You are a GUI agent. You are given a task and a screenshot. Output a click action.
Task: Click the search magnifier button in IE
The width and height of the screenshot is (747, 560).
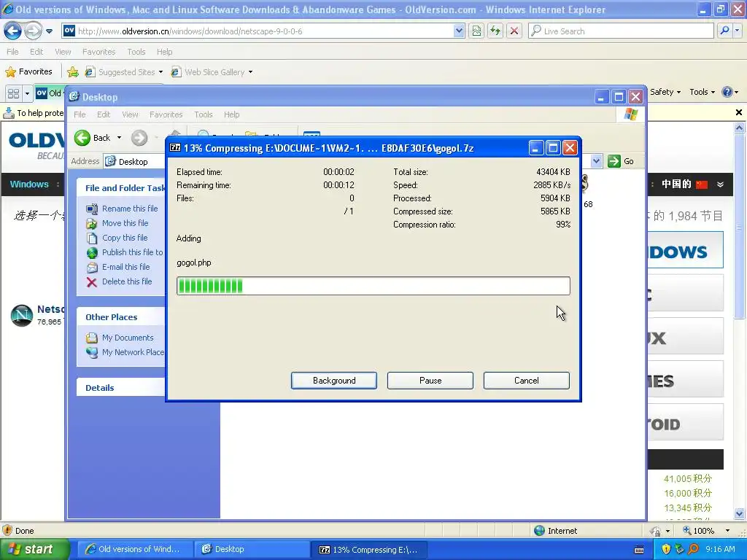click(x=724, y=31)
